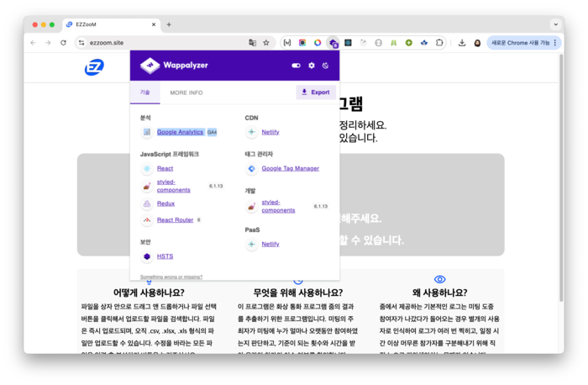
Task: Open the React Router link
Action: (x=175, y=220)
